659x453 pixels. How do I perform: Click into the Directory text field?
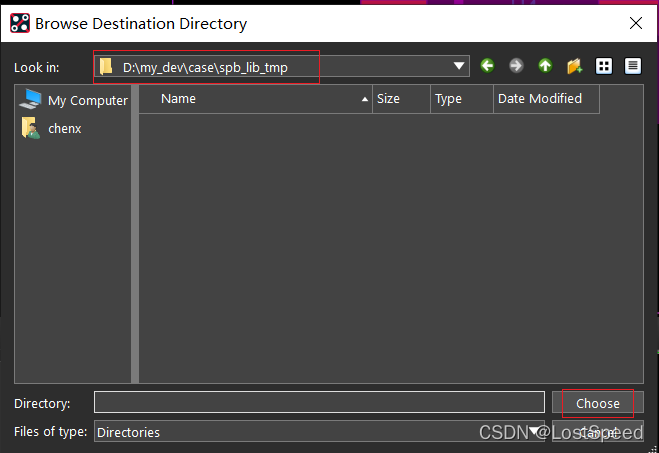point(319,403)
